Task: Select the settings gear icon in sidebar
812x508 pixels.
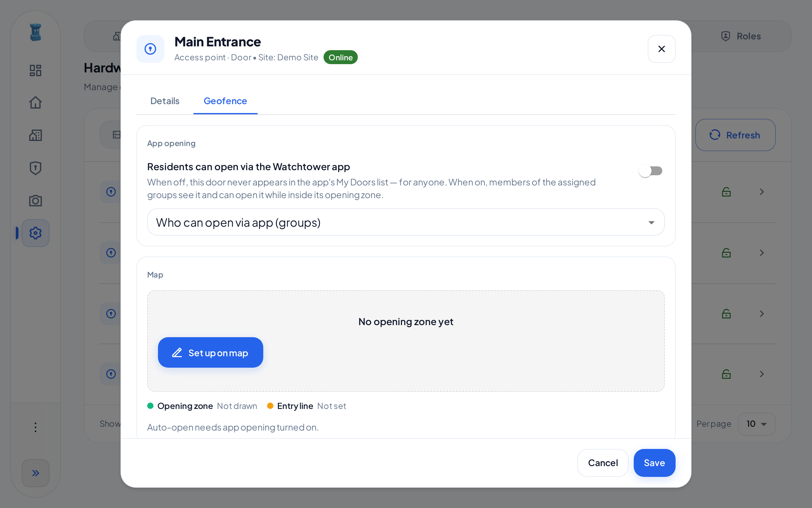Action: [x=35, y=233]
